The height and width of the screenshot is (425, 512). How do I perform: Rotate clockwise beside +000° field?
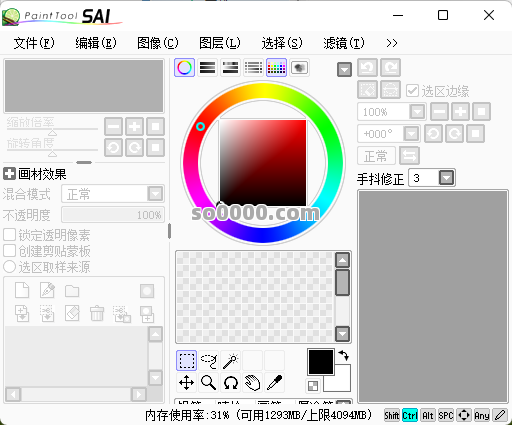[x=454, y=134]
